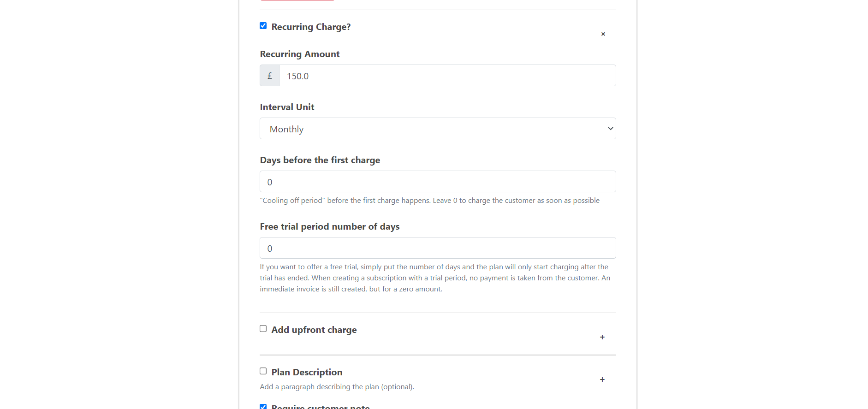Uncheck the Recurring Charge? checkbox
Image resolution: width=868 pixels, height=409 pixels.
pyautogui.click(x=263, y=26)
